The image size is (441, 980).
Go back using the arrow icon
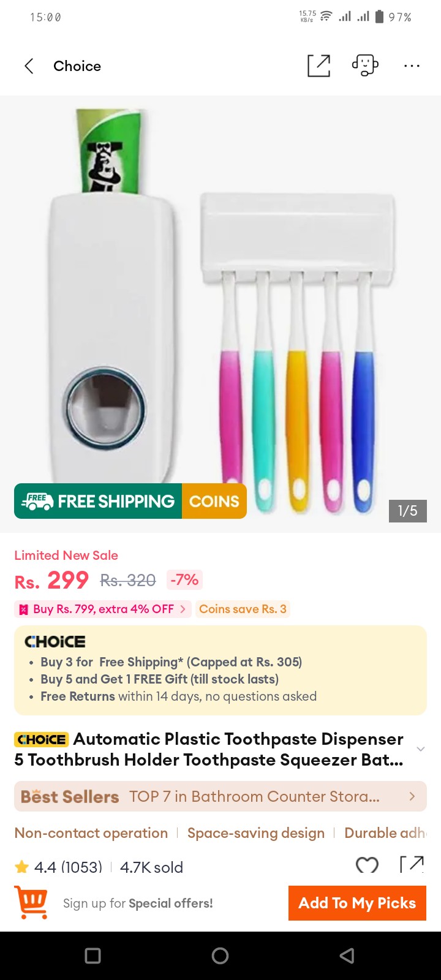click(x=29, y=66)
